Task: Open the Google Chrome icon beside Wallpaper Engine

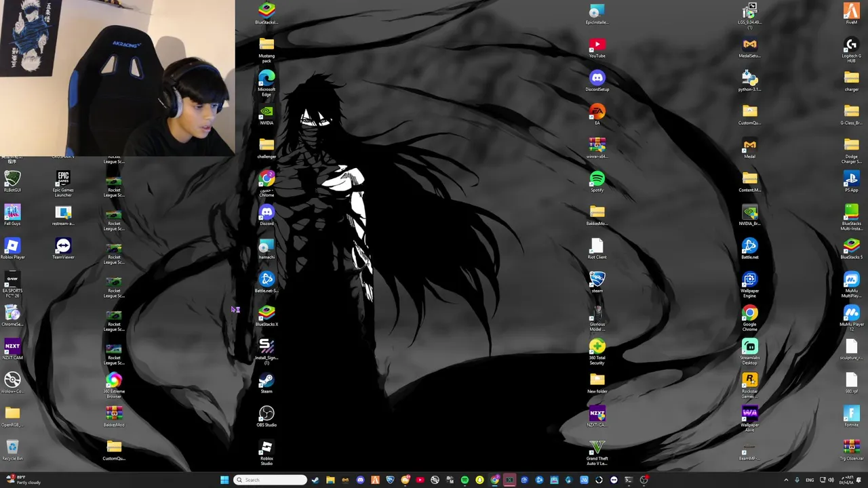Action: pyautogui.click(x=749, y=318)
